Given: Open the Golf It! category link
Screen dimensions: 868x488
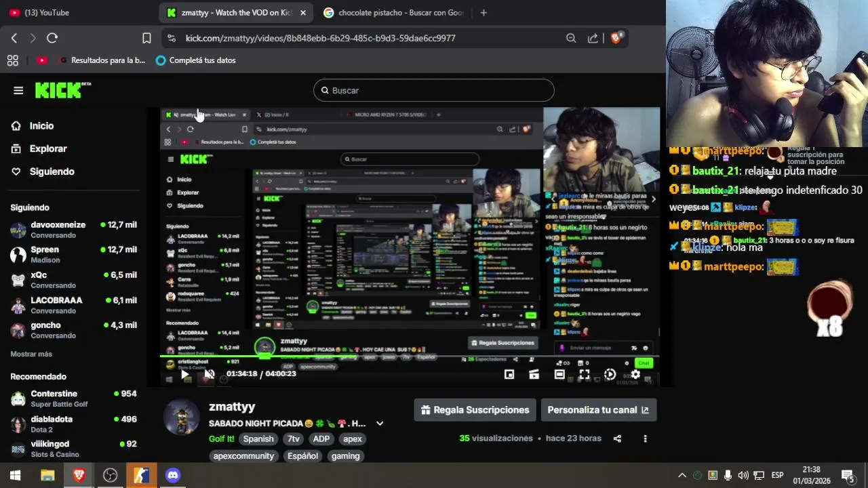Looking at the screenshot, I should 221,439.
